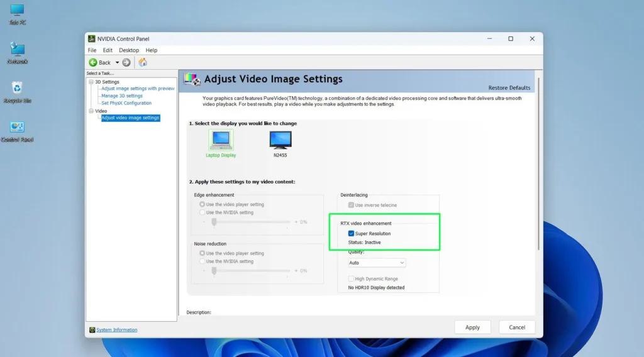This screenshot has width=644, height=357.
Task: Click the Forward arrow icon in toolbar
Action: 126,62
